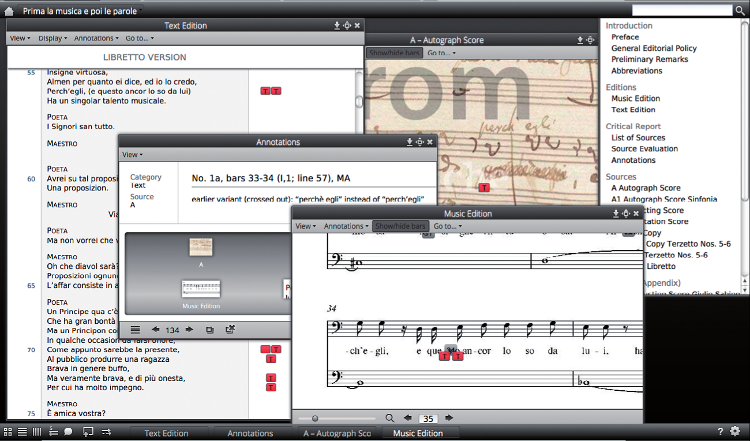Viewport: 750px width, 441px height.
Task: Go to next bar in Music Edition
Action: (449, 417)
